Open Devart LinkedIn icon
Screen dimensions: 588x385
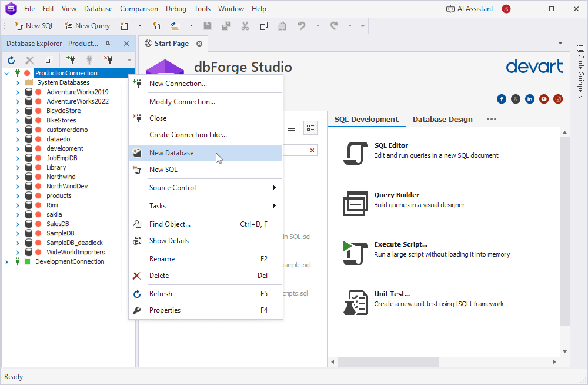point(530,99)
